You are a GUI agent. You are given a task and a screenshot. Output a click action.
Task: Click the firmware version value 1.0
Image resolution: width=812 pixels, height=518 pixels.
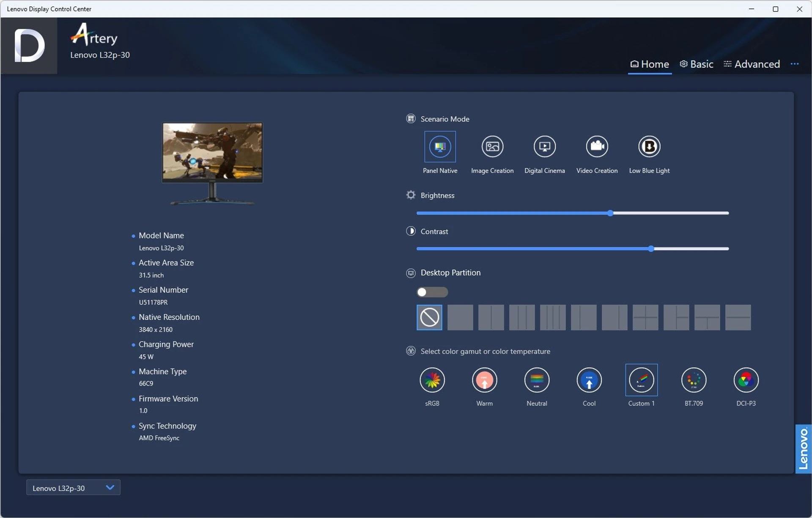[x=143, y=411]
